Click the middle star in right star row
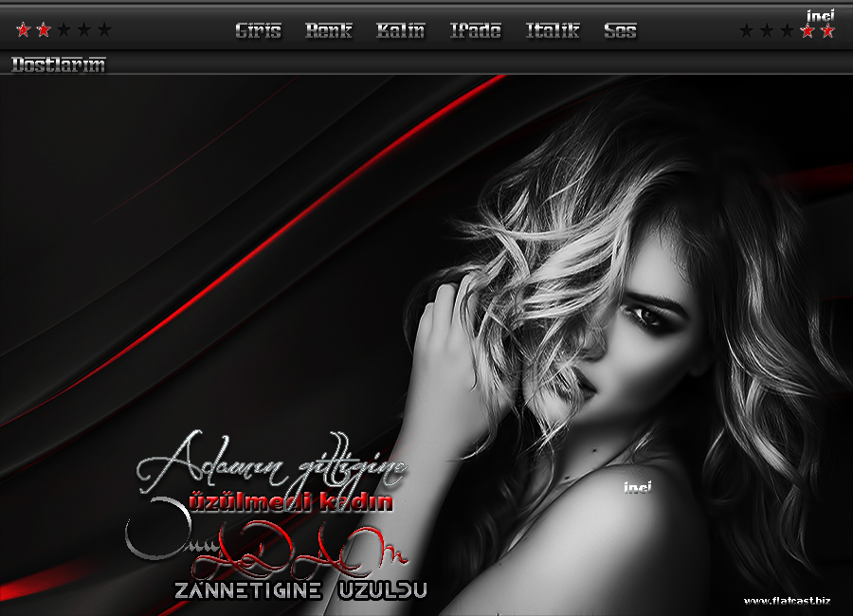 point(787,30)
